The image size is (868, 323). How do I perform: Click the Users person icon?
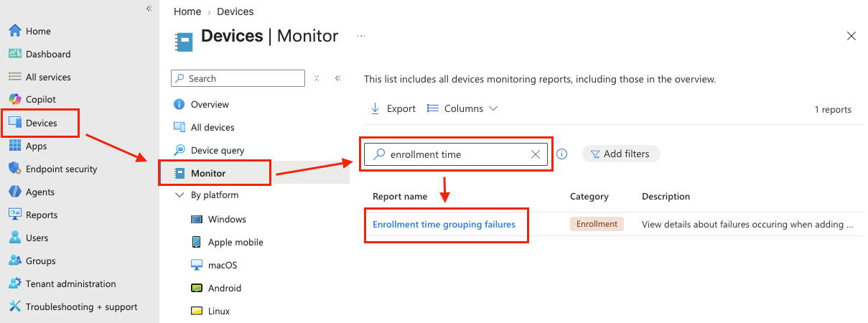coord(14,238)
